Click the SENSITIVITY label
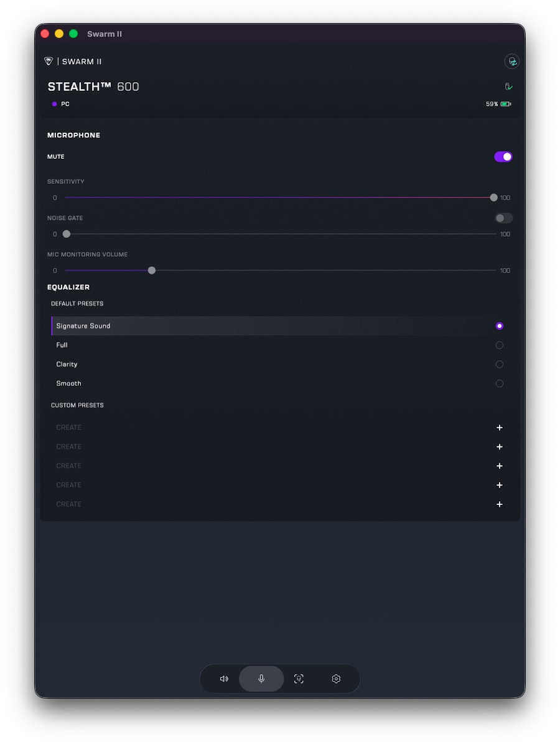Screen dimensions: 560x744 click(65, 182)
